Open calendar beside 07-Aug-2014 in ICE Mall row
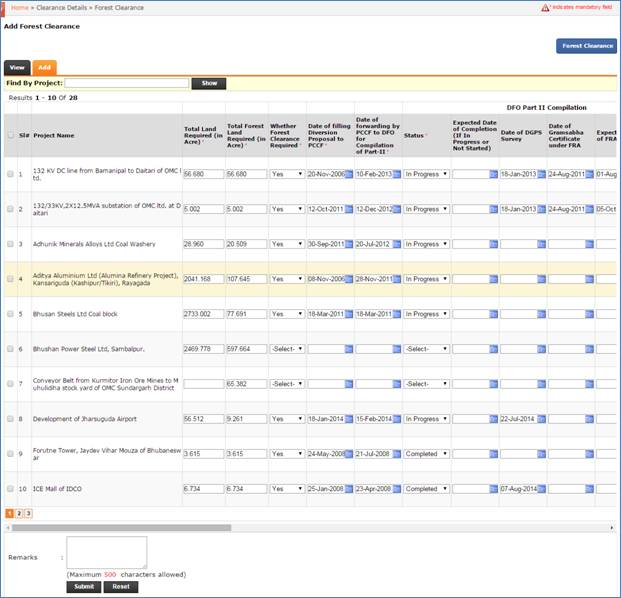Screen dimensions: 621x598 pyautogui.click(x=541, y=489)
